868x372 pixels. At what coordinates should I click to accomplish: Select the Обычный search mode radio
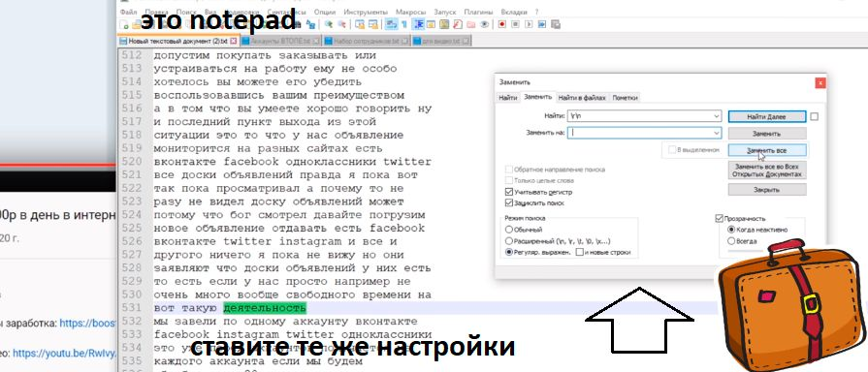pos(509,230)
